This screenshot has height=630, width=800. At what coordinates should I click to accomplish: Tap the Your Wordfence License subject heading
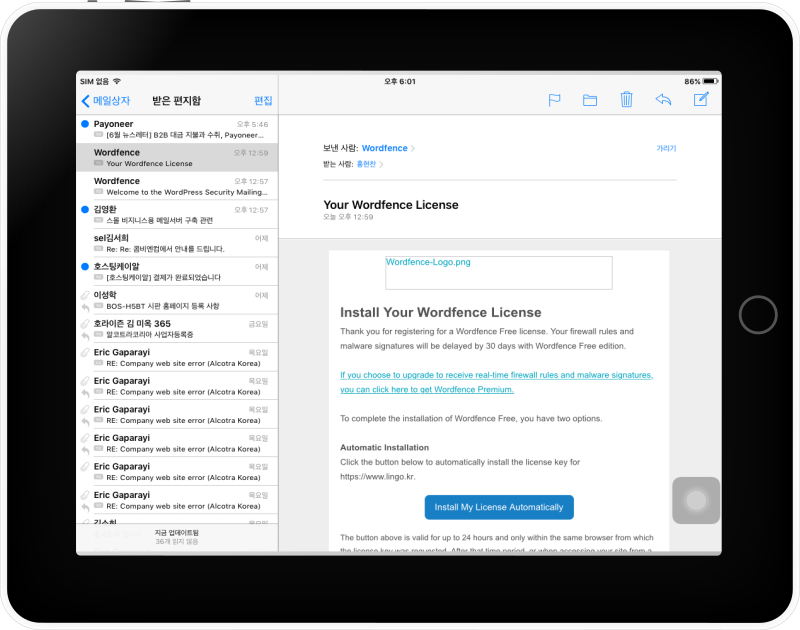pos(391,205)
